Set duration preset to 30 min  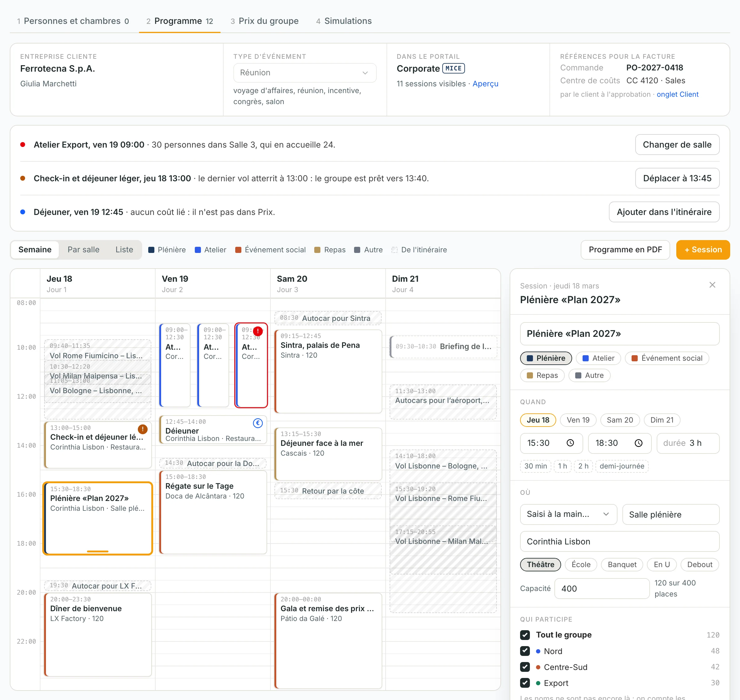535,466
